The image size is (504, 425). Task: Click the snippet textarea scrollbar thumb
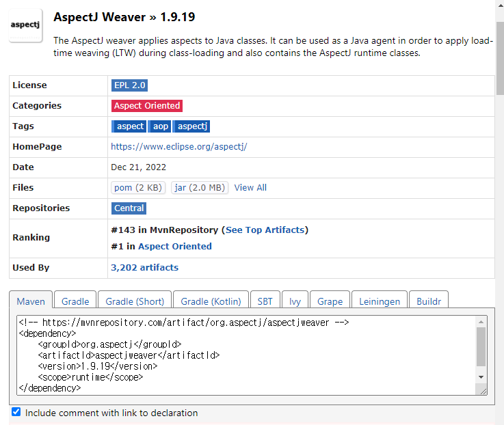coord(481,347)
